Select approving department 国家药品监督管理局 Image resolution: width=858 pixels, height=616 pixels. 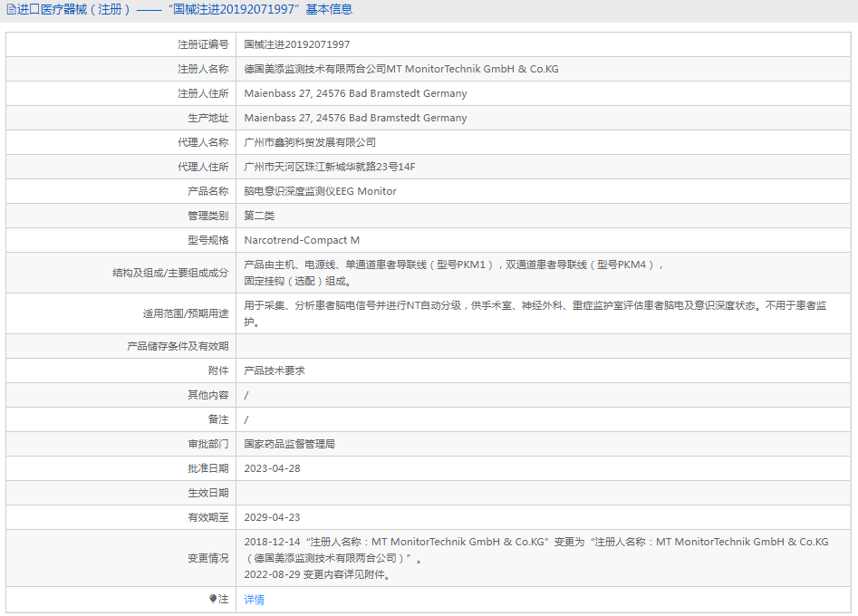[x=290, y=444]
